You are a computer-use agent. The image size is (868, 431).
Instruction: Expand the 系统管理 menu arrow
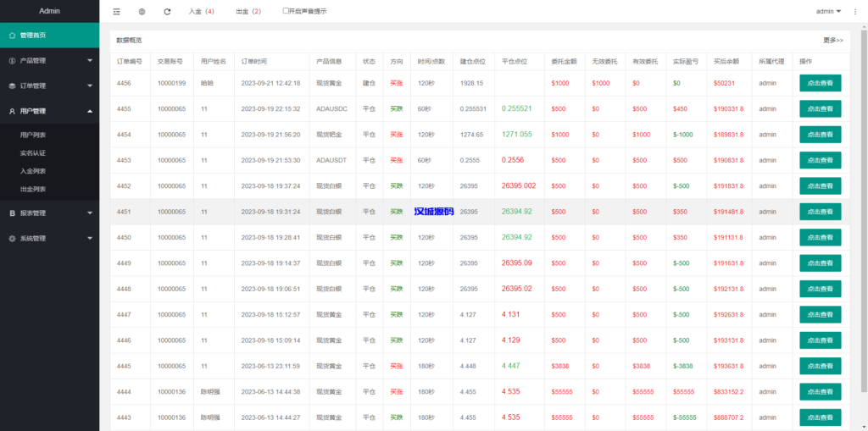click(90, 239)
